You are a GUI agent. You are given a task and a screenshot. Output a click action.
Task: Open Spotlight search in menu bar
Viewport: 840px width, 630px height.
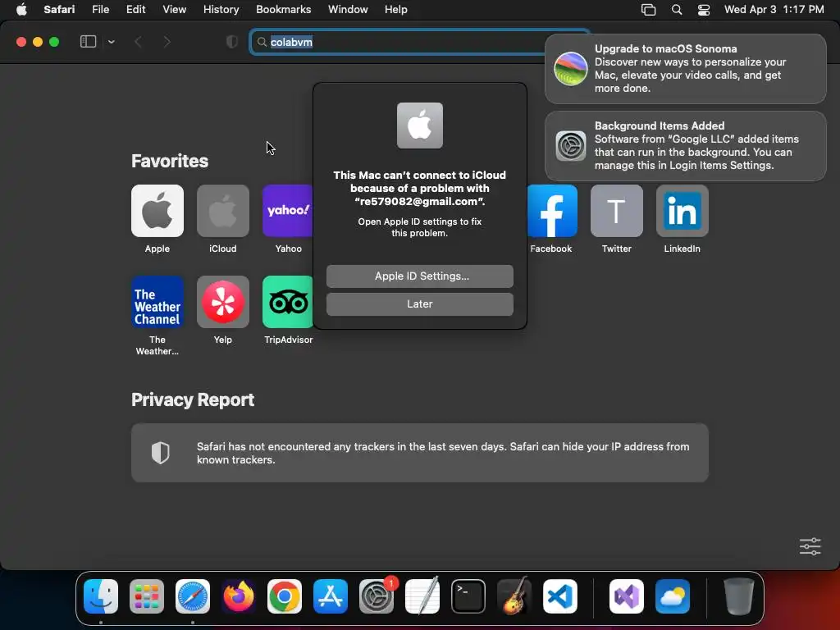click(677, 10)
